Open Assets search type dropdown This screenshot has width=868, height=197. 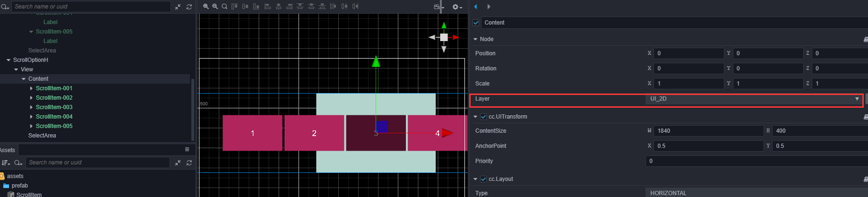point(18,163)
